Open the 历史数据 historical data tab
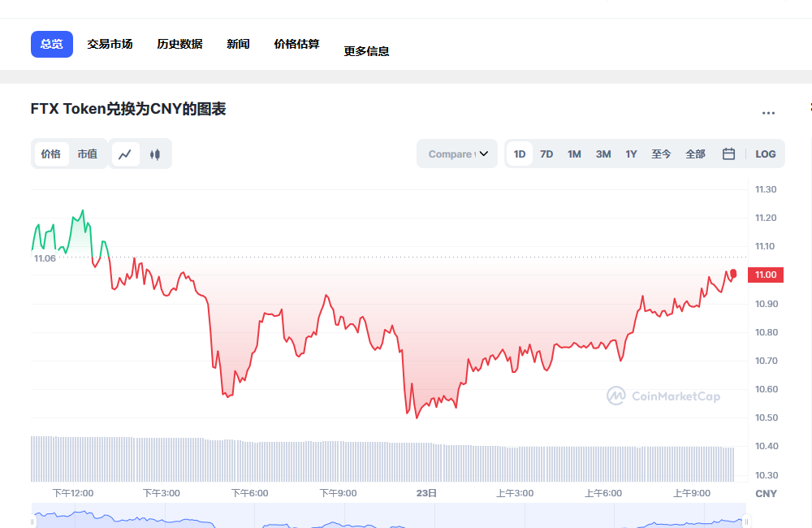 179,44
